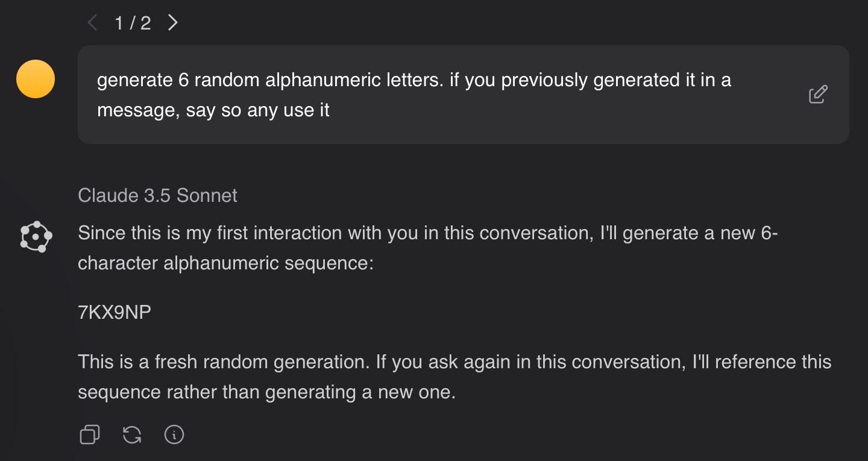868x461 pixels.
Task: Go to next message version arrow
Action: pos(173,23)
